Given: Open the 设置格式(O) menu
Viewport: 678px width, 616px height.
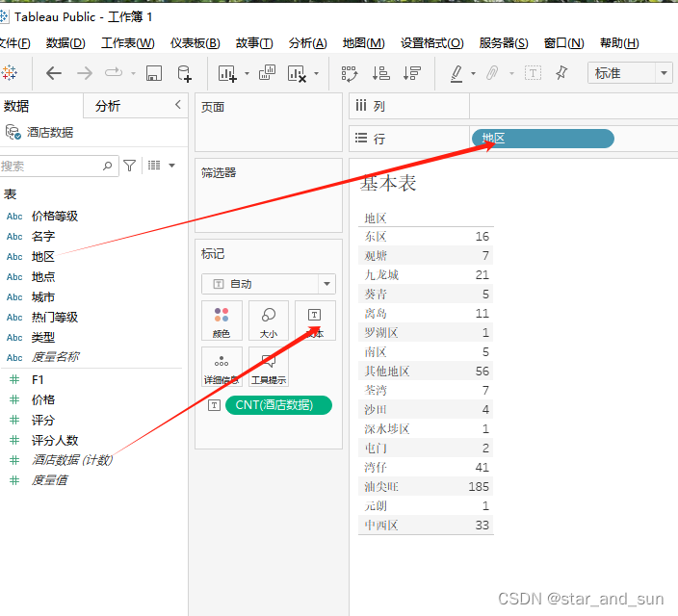Looking at the screenshot, I should [x=432, y=43].
